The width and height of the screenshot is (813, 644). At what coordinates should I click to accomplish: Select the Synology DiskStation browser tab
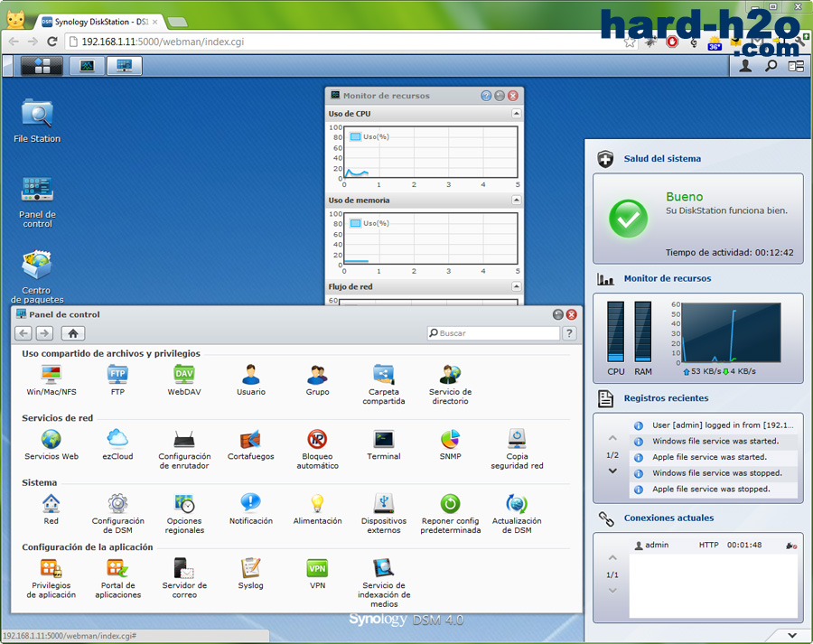tap(101, 22)
